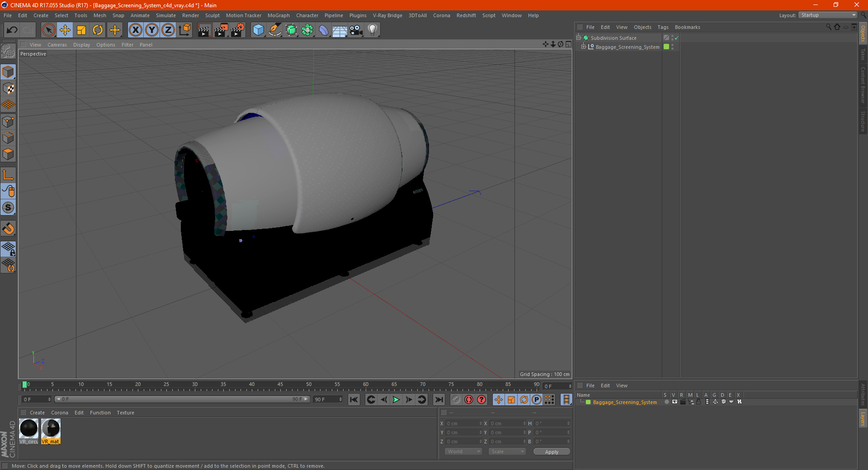This screenshot has height=470, width=868.
Task: Add a camera object
Action: pos(356,30)
